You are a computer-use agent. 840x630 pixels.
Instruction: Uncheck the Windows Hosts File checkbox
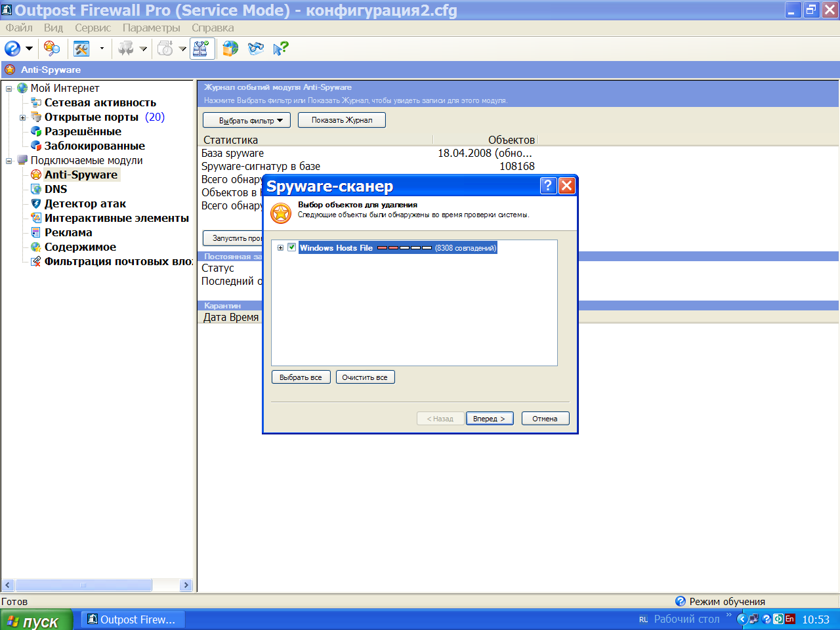pyautogui.click(x=292, y=247)
